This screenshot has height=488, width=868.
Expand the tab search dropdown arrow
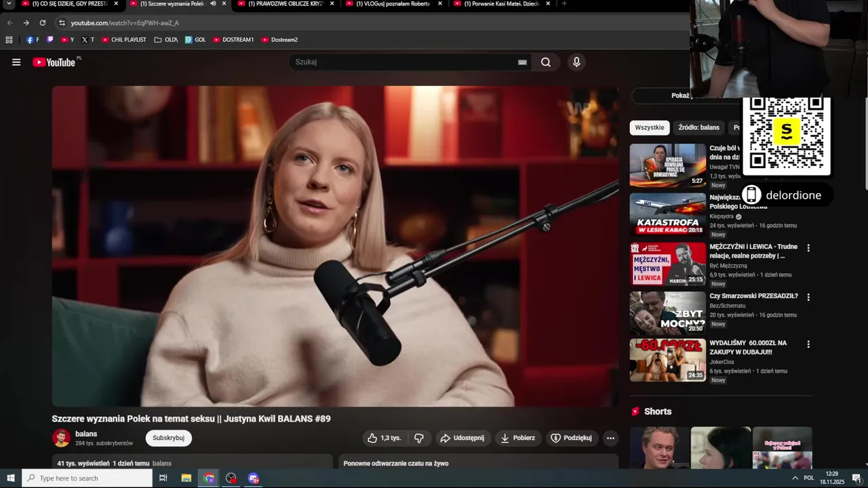9,3
